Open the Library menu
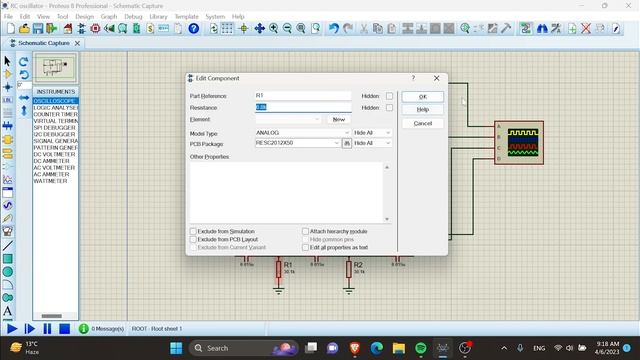This screenshot has height=360, width=640. 158,17
